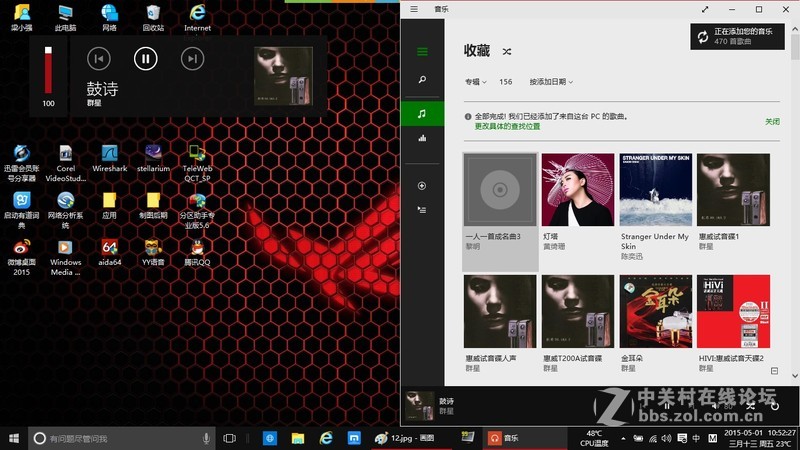
Task: Select the 此电脑 desktop icon
Action: click(x=65, y=18)
